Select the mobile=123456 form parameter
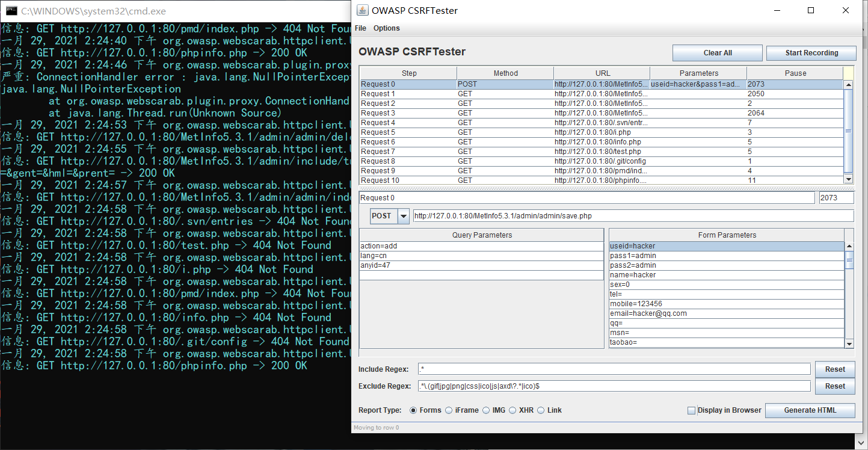Viewport: 868px width, 450px height. point(727,304)
